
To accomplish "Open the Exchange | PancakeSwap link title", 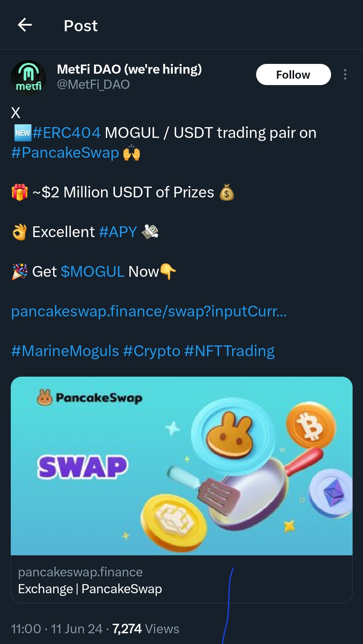I will (x=90, y=589).
